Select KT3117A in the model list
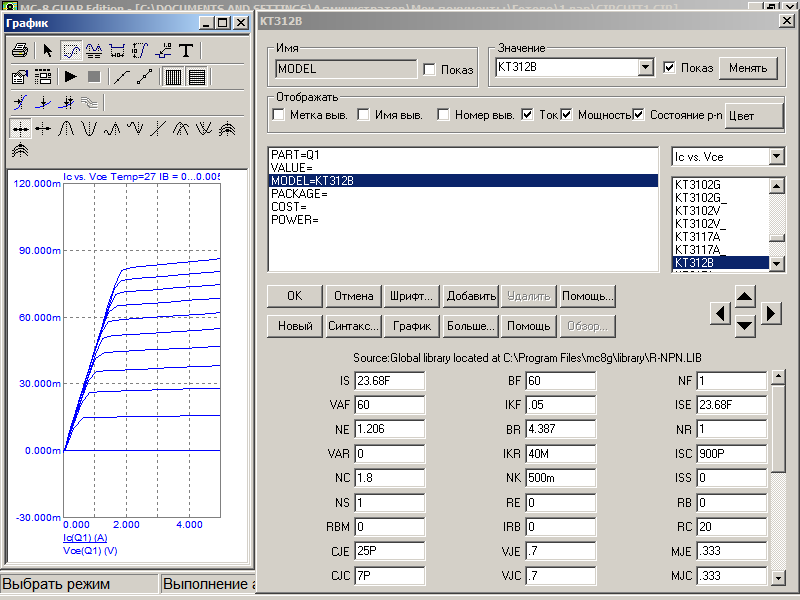 [697, 236]
